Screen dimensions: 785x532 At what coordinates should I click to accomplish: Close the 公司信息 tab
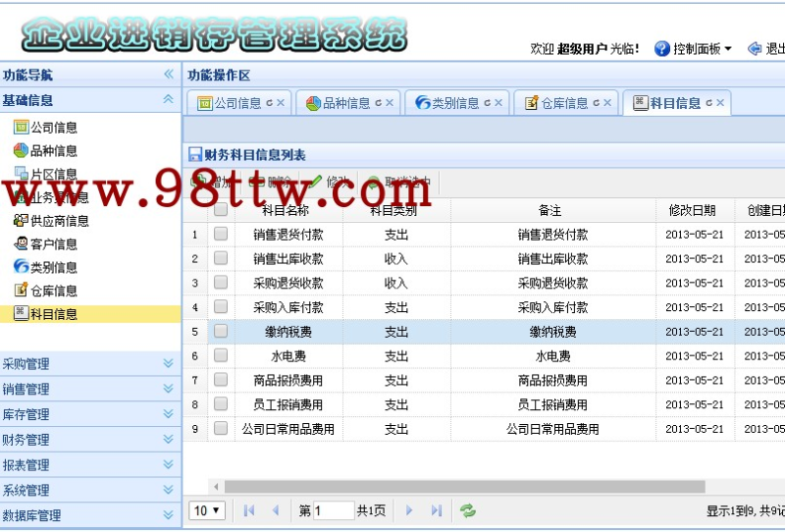click(x=281, y=103)
